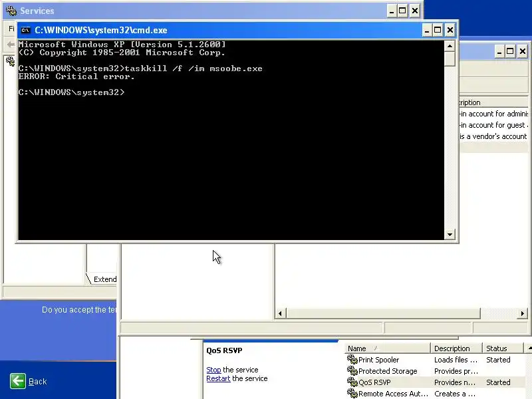The image size is (532, 399).
Task: Click the green Back arrow icon
Action: (x=18, y=381)
